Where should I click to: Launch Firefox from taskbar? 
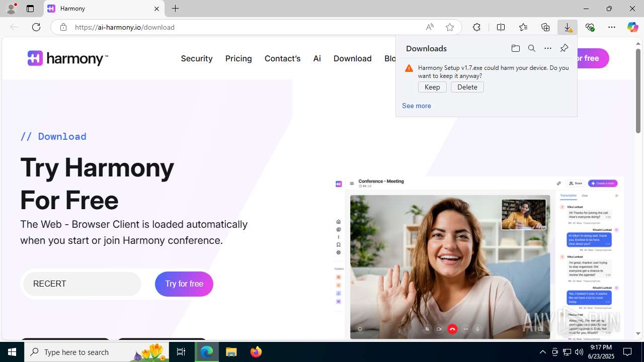pos(256,352)
